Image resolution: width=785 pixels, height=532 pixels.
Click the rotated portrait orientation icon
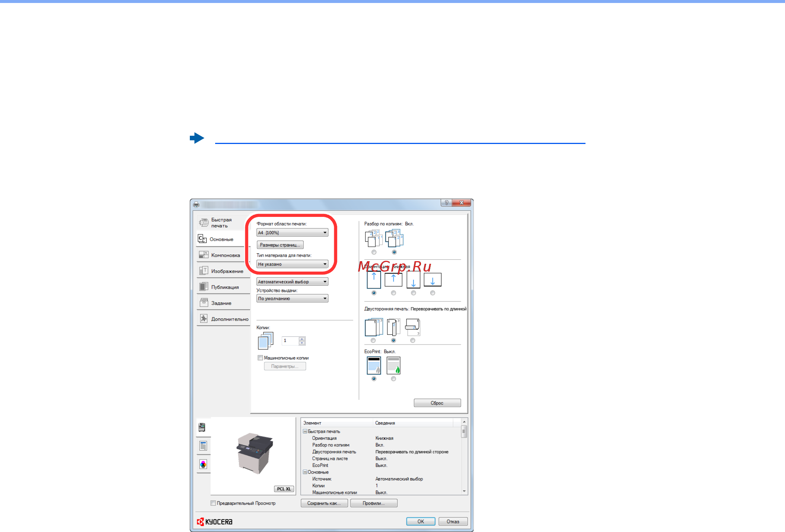click(x=413, y=280)
